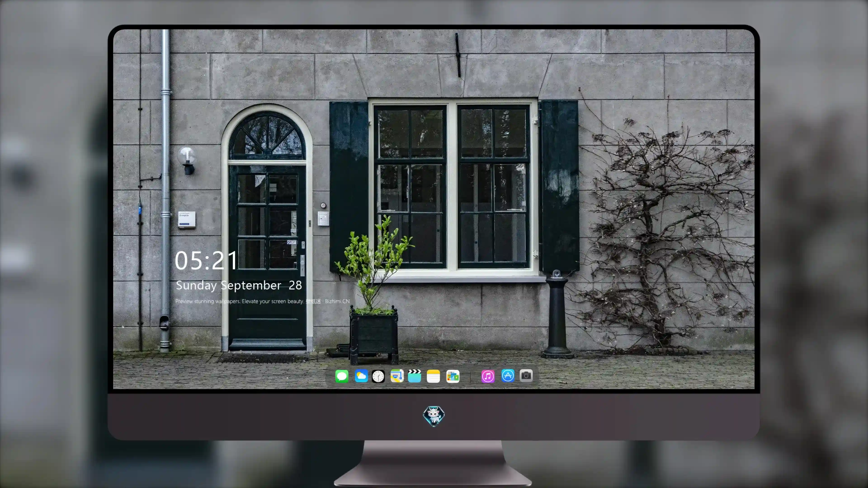Click the dragon mascot logo on monitor chin
Viewport: 868px width, 488px height.
tap(434, 416)
